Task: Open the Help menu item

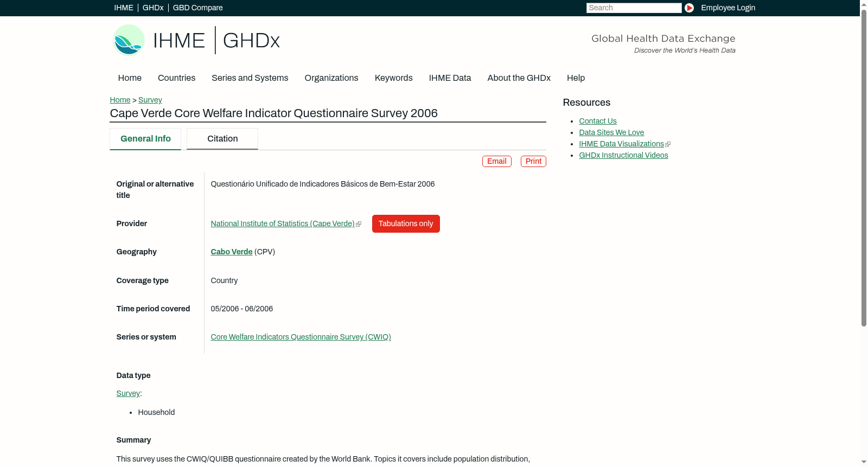Action: [x=576, y=78]
